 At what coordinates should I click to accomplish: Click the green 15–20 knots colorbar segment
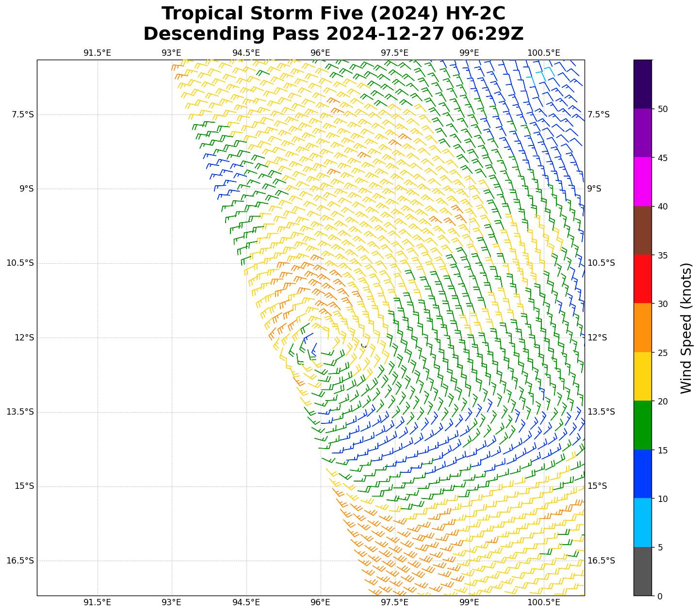coord(643,425)
